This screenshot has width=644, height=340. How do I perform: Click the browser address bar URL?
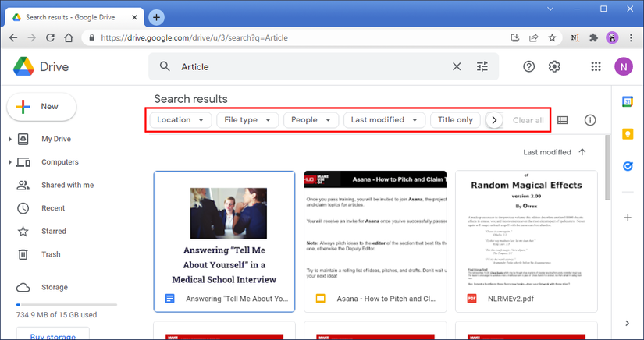point(194,37)
